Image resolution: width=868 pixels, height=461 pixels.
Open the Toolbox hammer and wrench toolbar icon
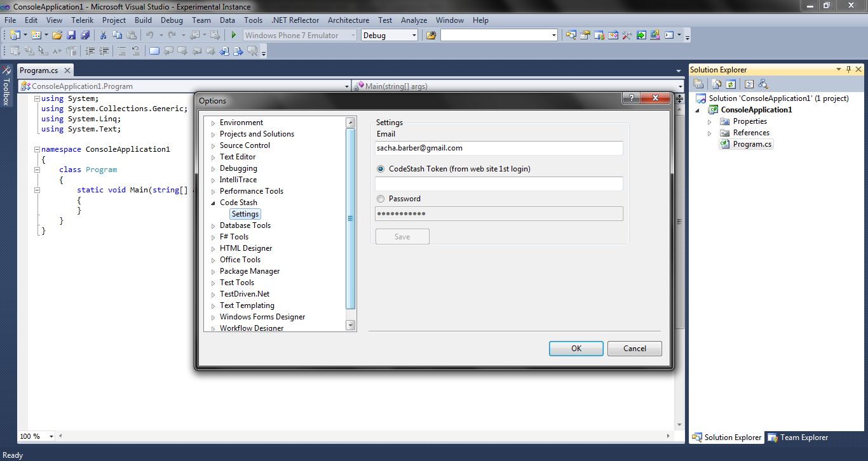(x=627, y=35)
